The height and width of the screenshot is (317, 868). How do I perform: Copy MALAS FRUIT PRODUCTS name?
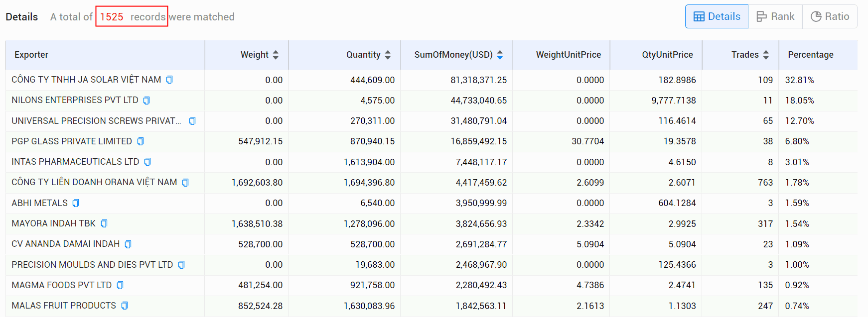pyautogui.click(x=125, y=306)
